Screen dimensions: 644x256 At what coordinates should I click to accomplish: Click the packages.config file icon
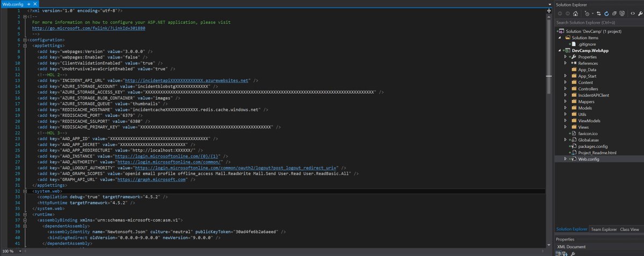(574, 147)
